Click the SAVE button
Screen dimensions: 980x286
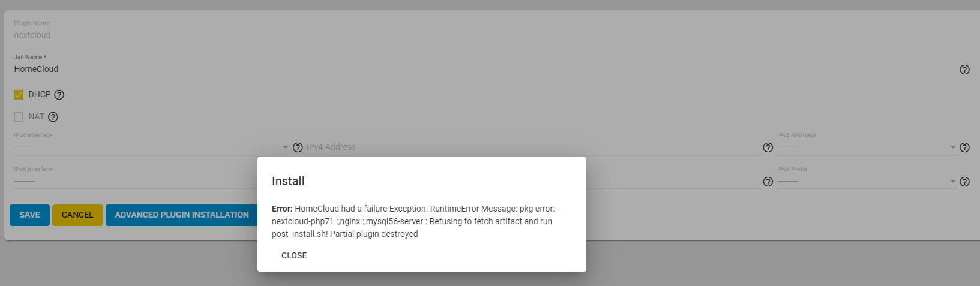click(x=29, y=215)
